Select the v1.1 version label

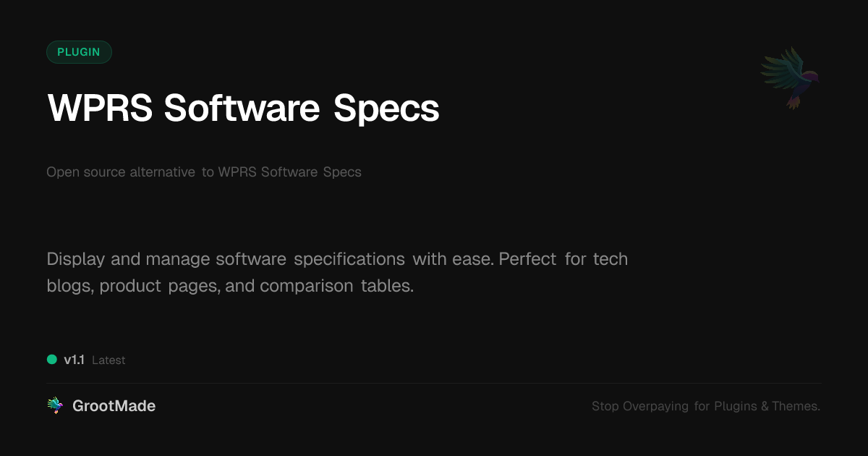74,360
